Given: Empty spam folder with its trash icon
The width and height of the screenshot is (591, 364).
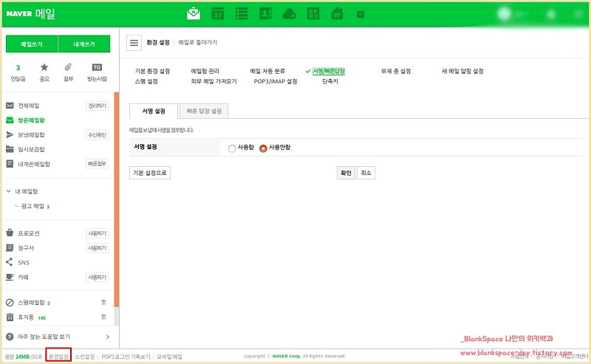Looking at the screenshot, I should (103, 302).
